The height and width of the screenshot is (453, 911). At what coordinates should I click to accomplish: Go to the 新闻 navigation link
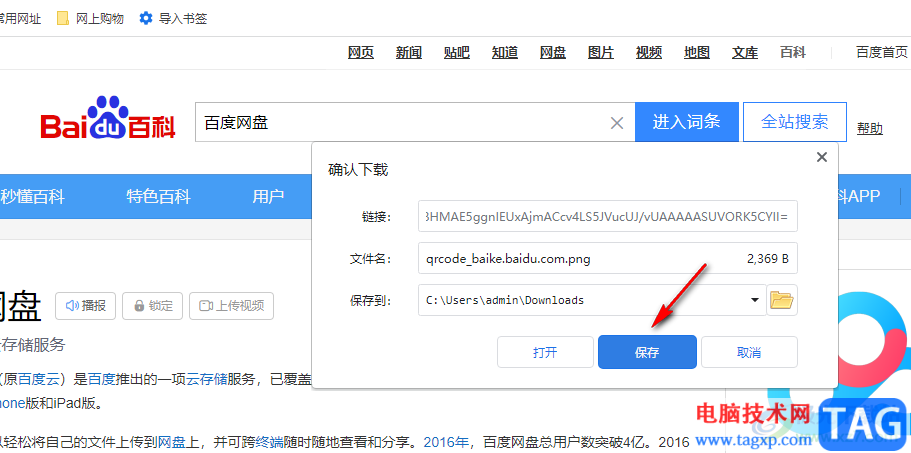[409, 52]
